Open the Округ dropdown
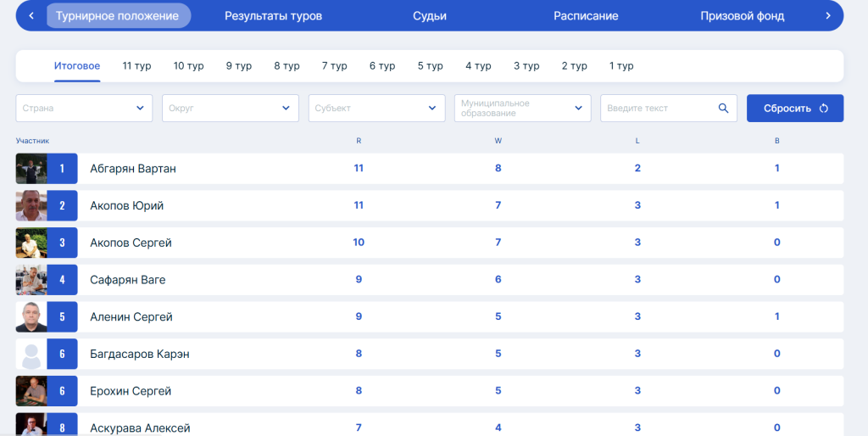This screenshot has width=868, height=436. point(231,108)
